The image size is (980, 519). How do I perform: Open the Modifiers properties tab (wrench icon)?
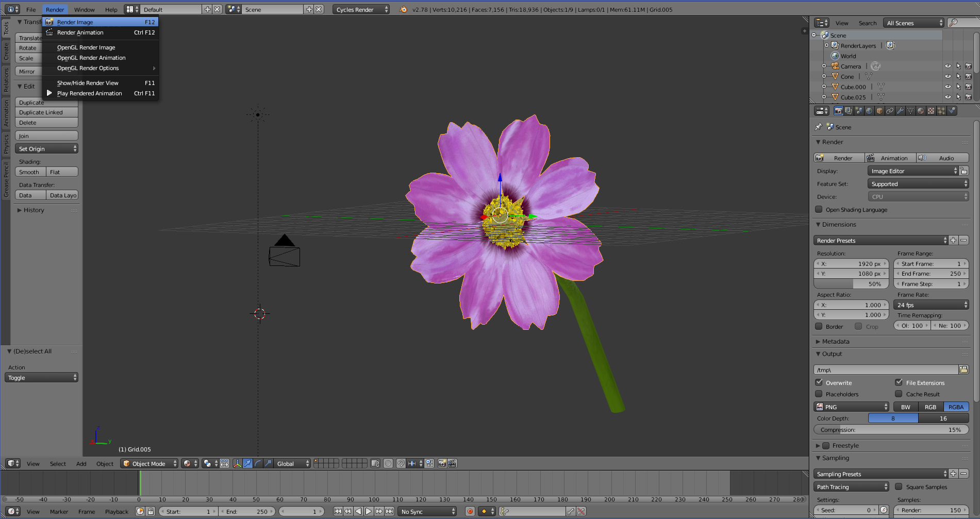pyautogui.click(x=901, y=110)
